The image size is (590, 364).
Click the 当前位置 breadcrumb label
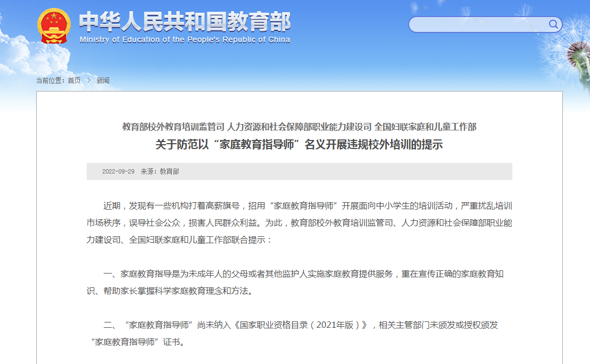coord(50,80)
